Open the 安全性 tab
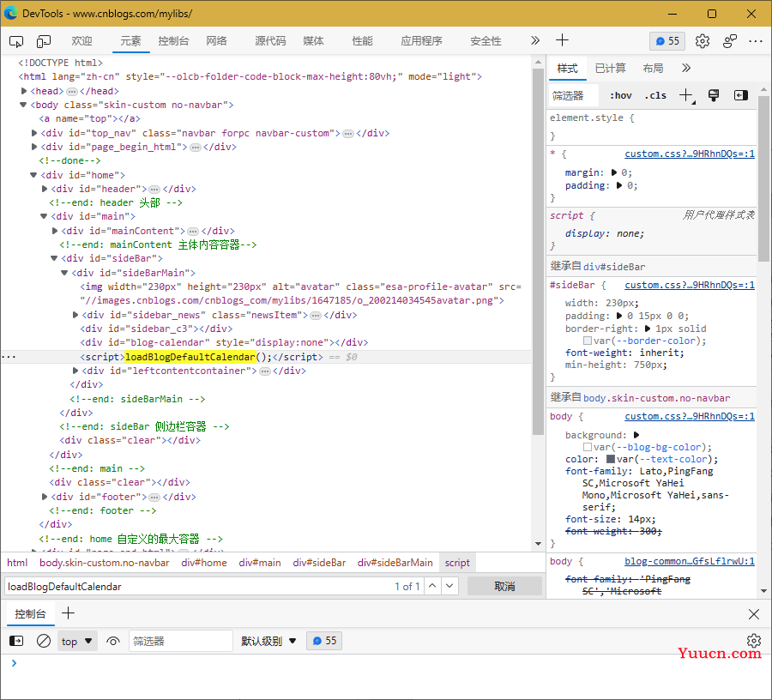772x700 pixels. [x=486, y=41]
